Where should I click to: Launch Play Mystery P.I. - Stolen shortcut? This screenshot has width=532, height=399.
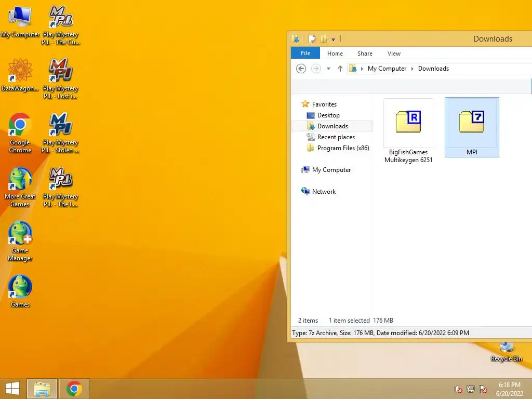point(61,133)
